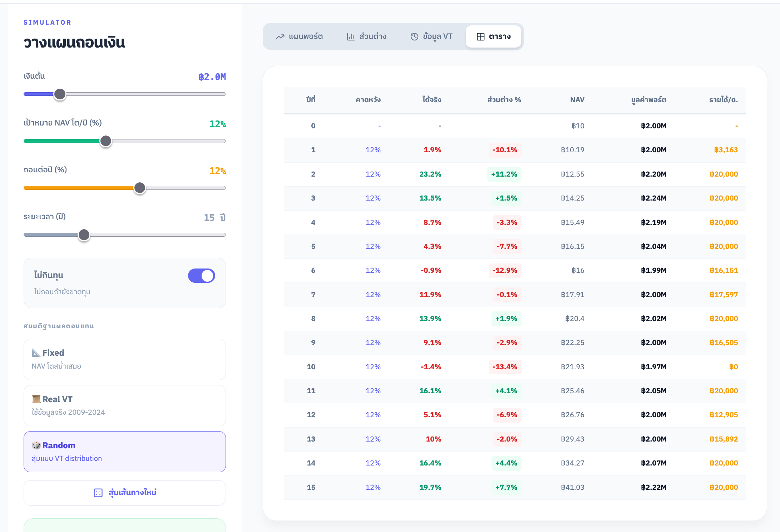
Task: Click the scroll icon beside Real VT
Action: pos(36,399)
